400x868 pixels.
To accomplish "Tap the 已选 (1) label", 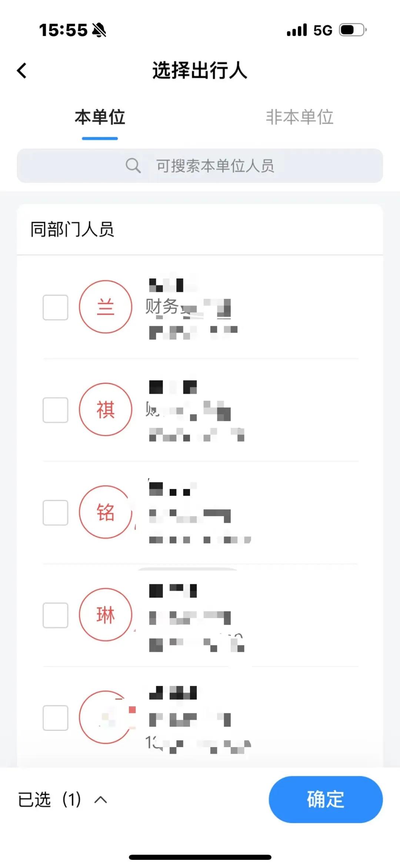I will coord(49,800).
